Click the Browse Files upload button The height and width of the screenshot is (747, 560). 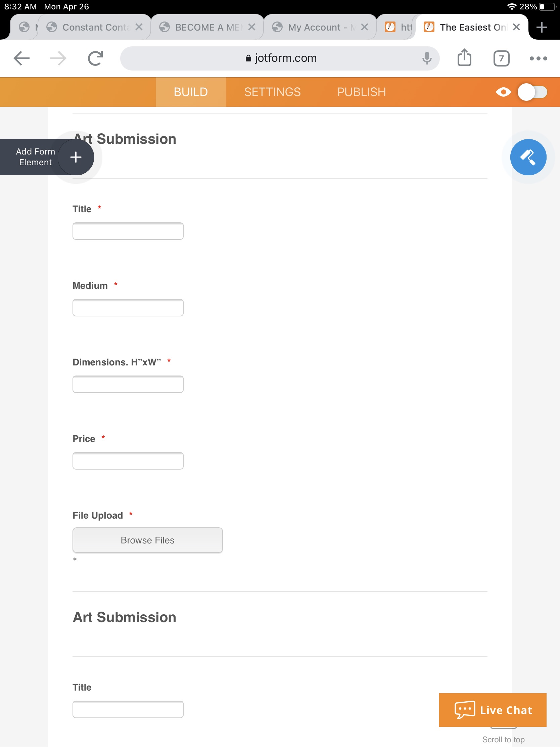tap(147, 540)
